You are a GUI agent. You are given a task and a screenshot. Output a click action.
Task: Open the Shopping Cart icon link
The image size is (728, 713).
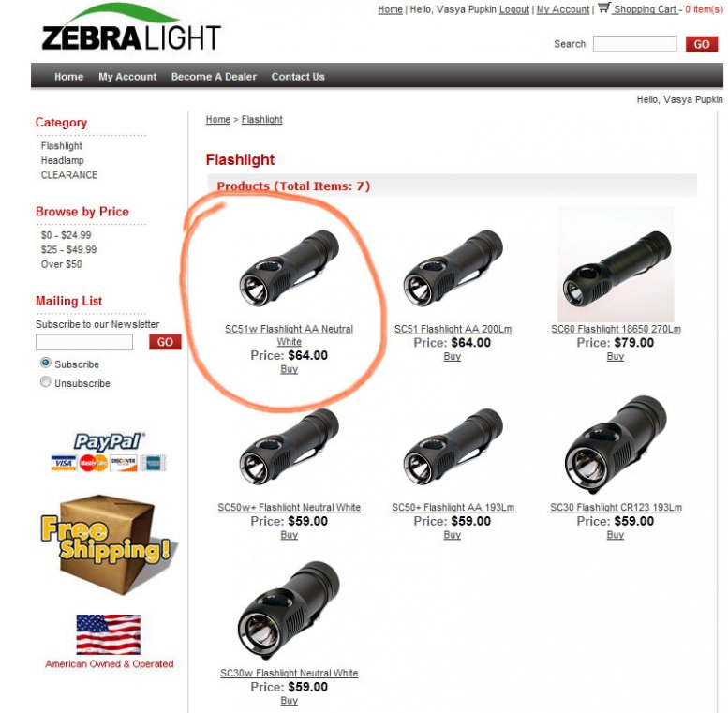click(x=603, y=7)
